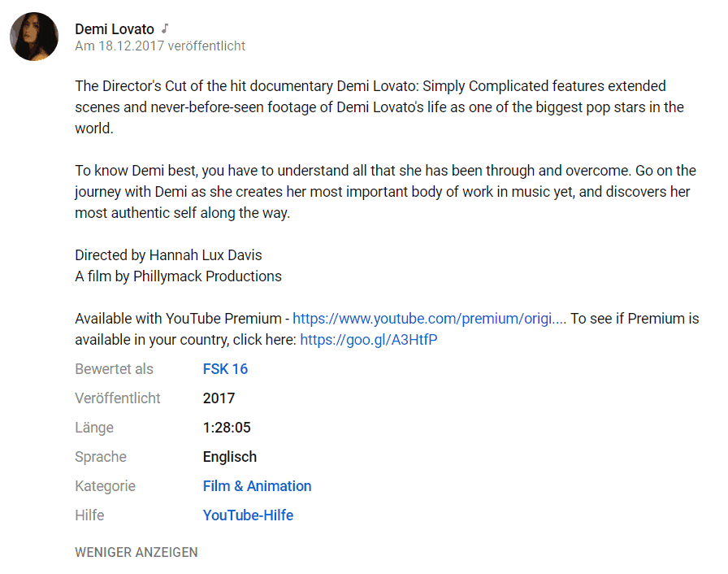The height and width of the screenshot is (574, 728).
Task: Collapse description with WENIGER ANZEIGEN
Action: pyautogui.click(x=136, y=552)
